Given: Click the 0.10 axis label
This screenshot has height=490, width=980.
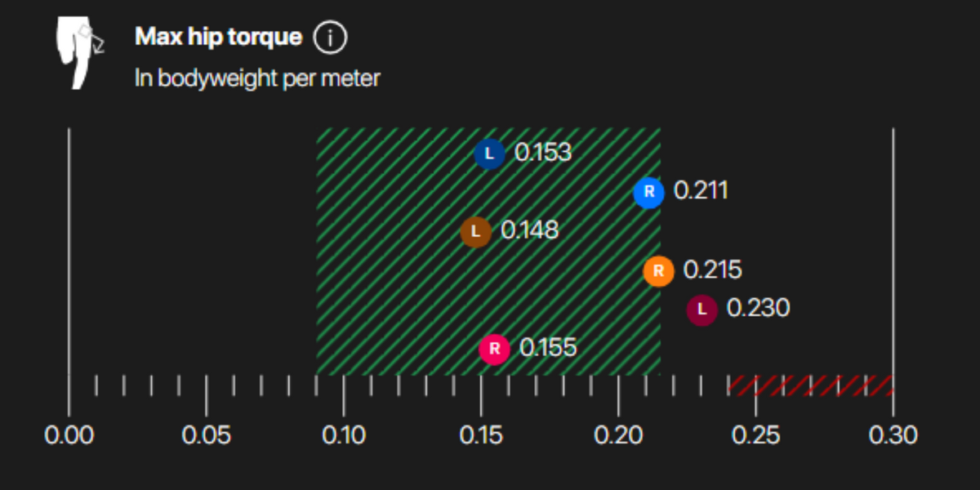Looking at the screenshot, I should click(x=344, y=435).
